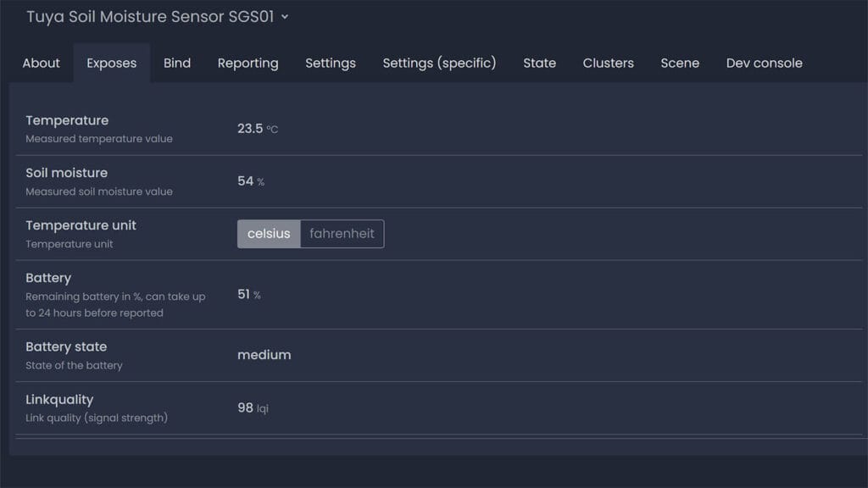The width and height of the screenshot is (868, 488).
Task: Set temperature unit to celsius
Action: (x=269, y=234)
